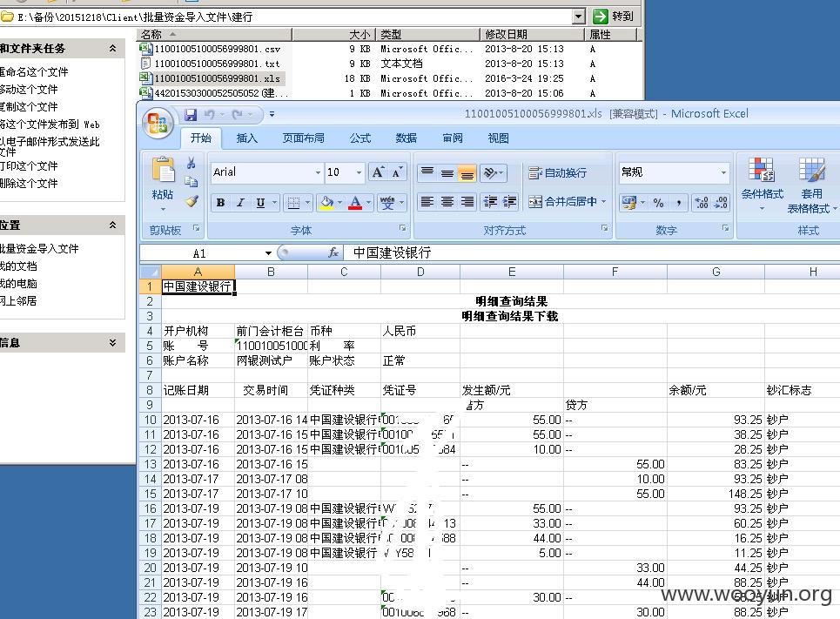
Task: Align text left in the cell
Action: pos(427,202)
